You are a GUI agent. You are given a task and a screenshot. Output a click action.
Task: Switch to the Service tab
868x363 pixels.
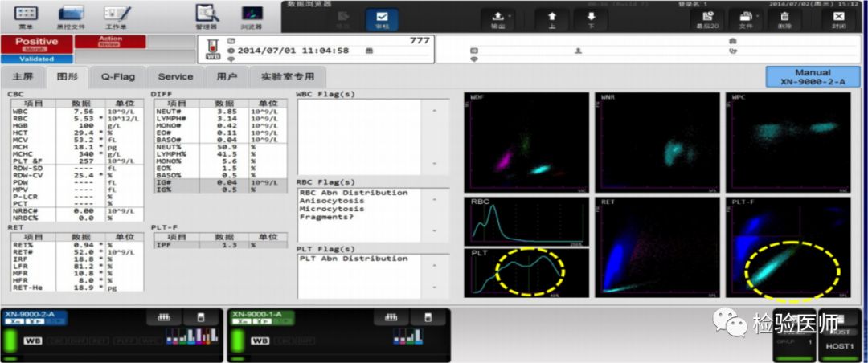point(175,77)
